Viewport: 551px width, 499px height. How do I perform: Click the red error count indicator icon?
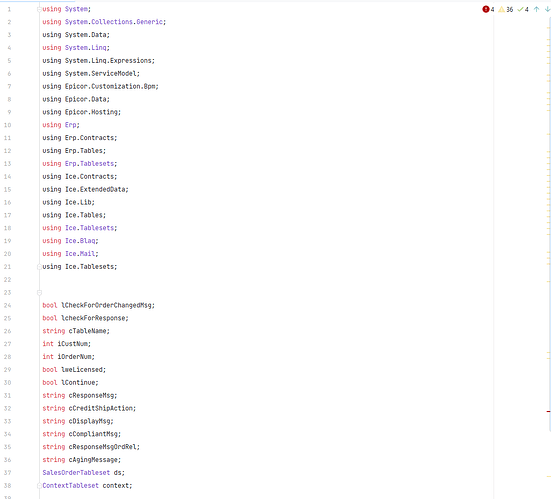tap(486, 9)
